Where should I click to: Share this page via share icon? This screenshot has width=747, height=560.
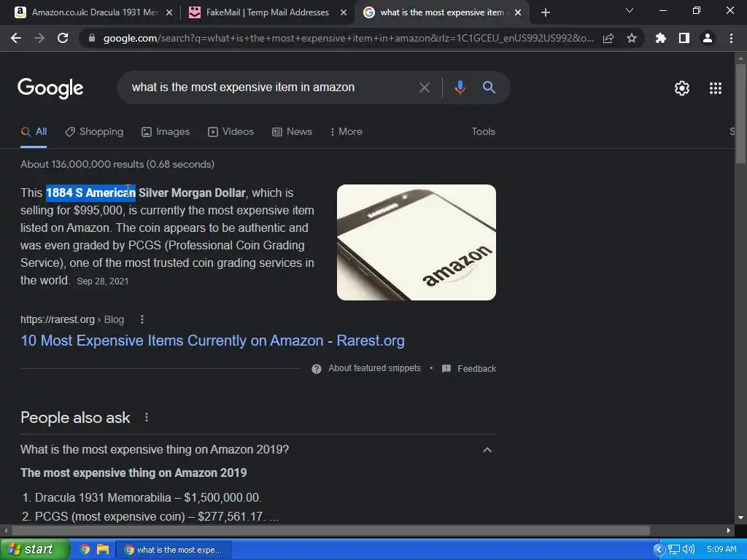click(x=608, y=38)
